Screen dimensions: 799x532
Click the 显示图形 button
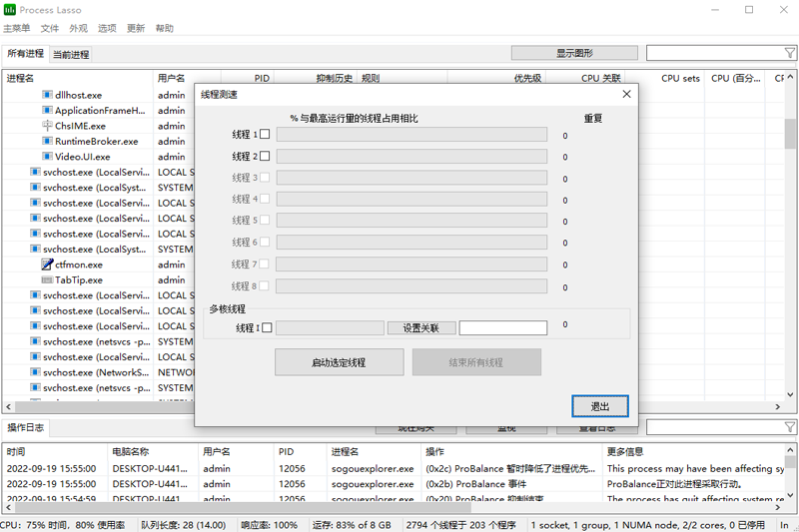pos(573,53)
